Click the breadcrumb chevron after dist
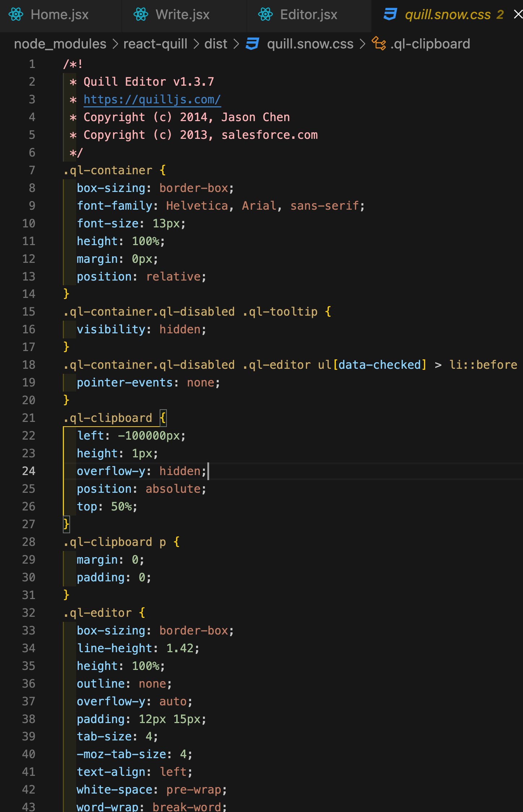 [x=236, y=44]
